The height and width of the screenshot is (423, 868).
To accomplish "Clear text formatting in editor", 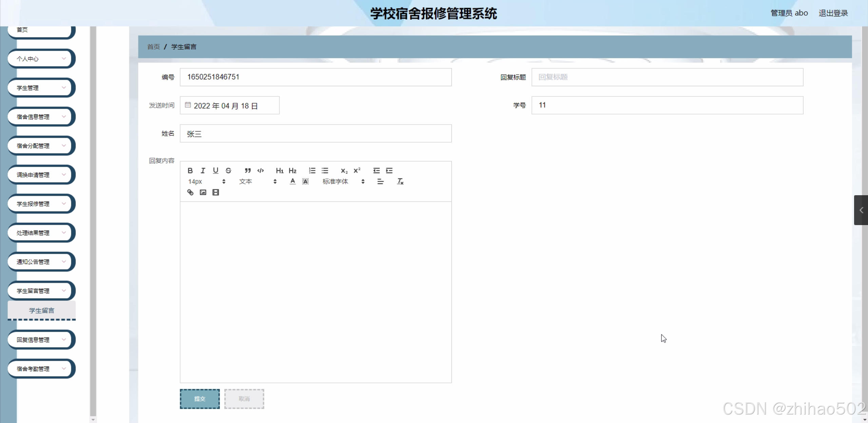I will click(x=400, y=182).
